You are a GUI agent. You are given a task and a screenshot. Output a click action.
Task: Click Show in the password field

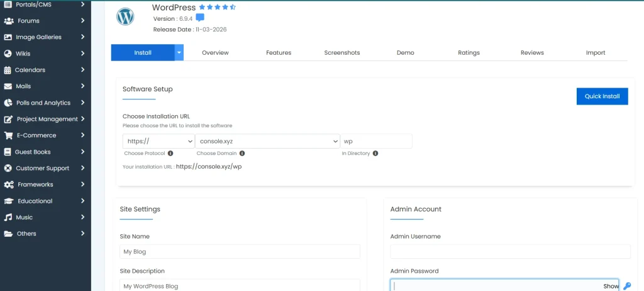611,286
